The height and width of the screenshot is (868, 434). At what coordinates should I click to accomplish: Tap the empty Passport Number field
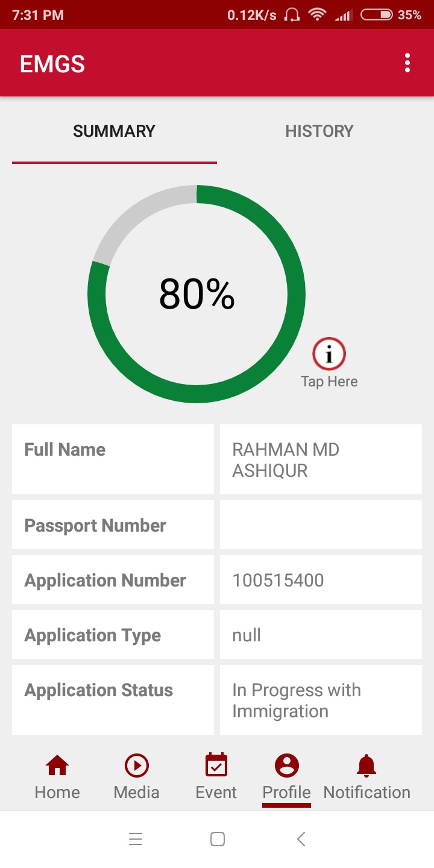tap(321, 525)
